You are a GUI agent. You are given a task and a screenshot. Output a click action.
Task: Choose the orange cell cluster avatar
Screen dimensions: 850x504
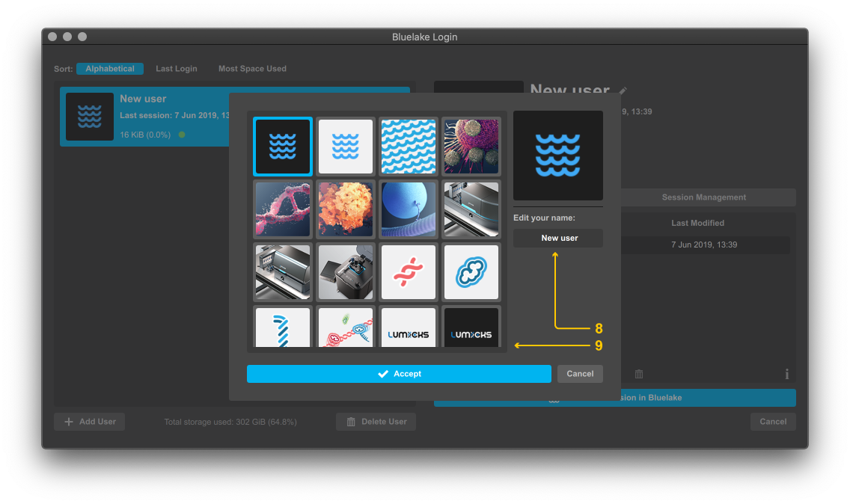[345, 209]
